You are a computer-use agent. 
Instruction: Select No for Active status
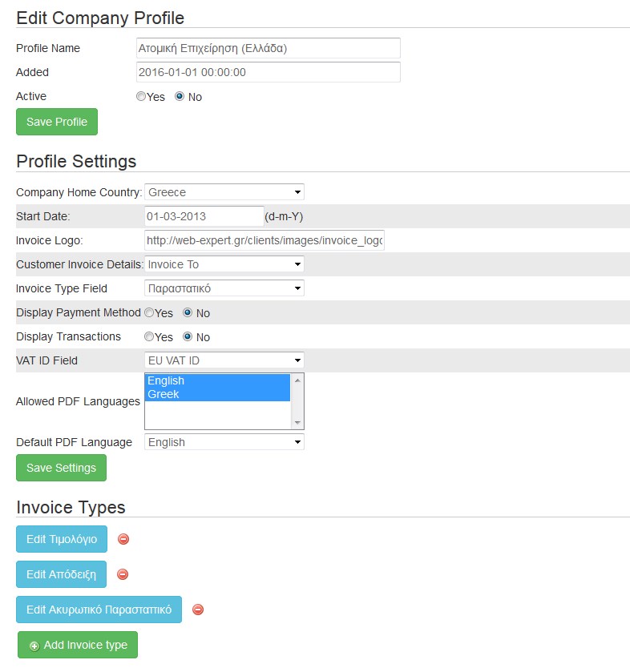tap(180, 96)
